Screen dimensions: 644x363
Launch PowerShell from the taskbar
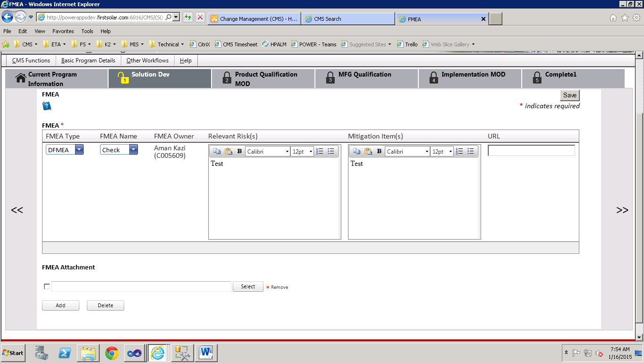pos(65,353)
